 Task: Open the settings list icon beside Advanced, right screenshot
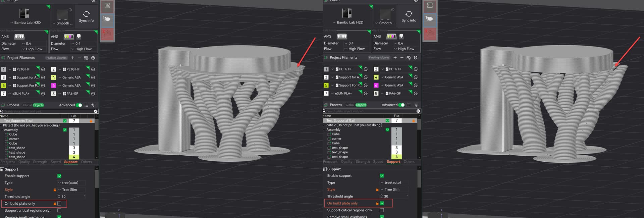coord(409,105)
